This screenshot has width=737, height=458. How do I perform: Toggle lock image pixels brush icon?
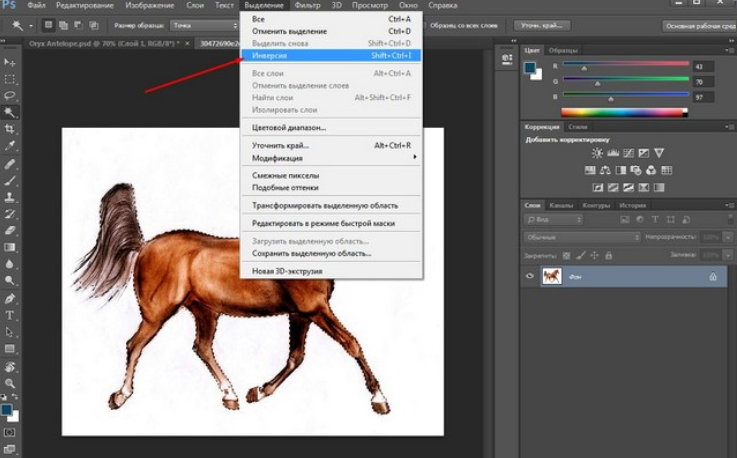point(580,255)
